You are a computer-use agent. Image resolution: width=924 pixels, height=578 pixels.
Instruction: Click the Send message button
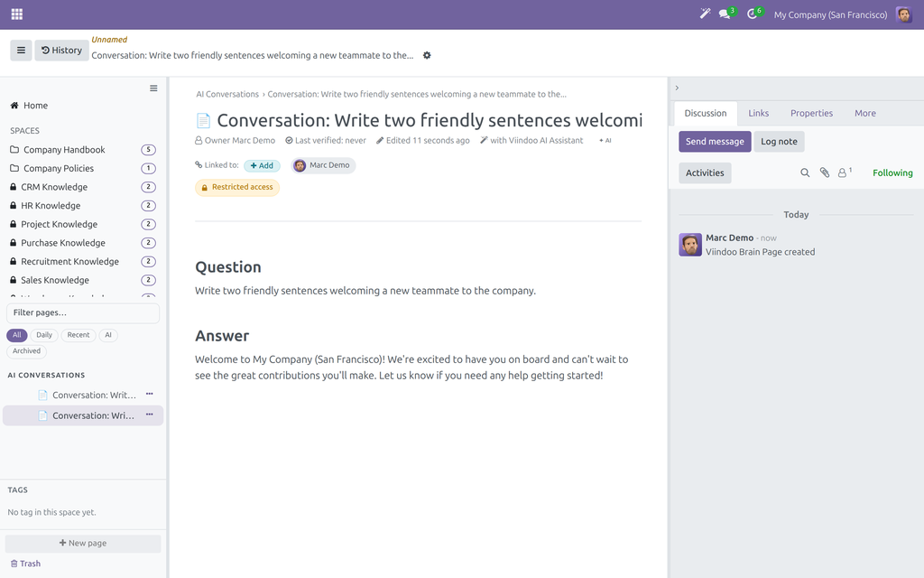(715, 142)
